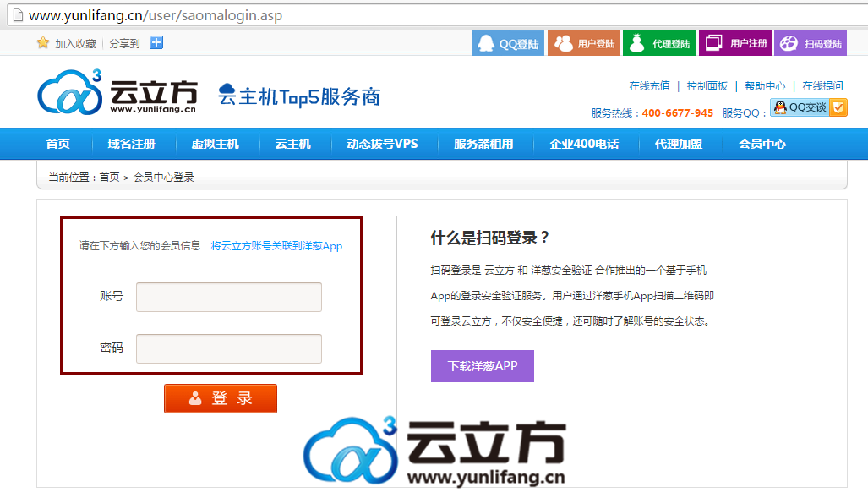This screenshot has width=868, height=498.
Task: Open the 服务器租用 menu item
Action: pyautogui.click(x=483, y=144)
